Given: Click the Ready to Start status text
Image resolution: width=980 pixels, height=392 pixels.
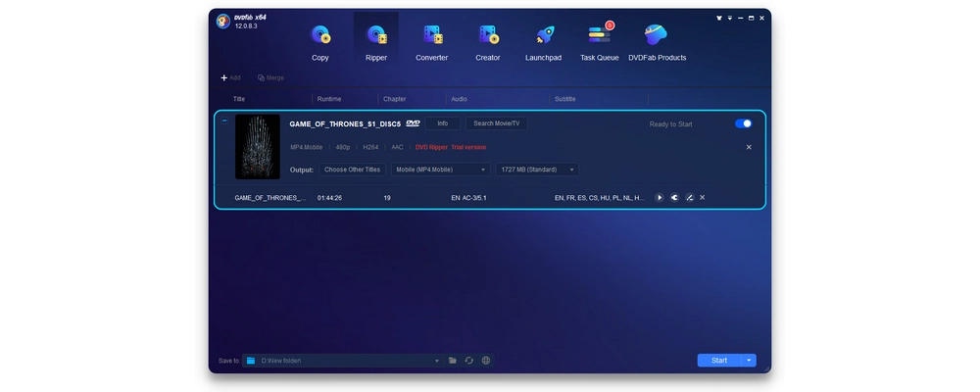Looking at the screenshot, I should 670,124.
